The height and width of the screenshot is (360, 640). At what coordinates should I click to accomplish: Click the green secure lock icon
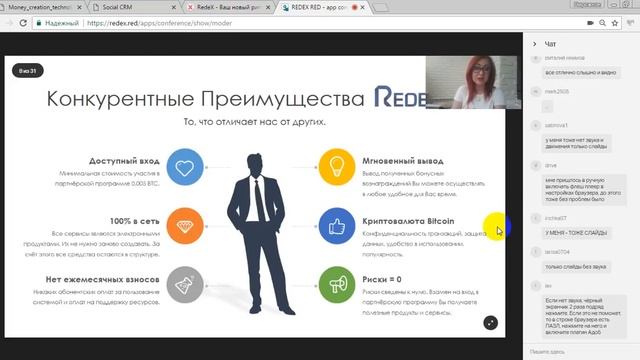coord(39,23)
